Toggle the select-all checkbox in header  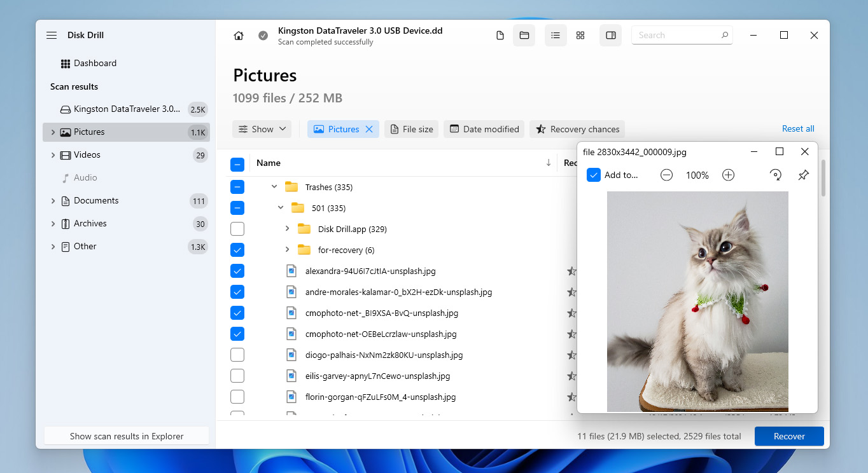pyautogui.click(x=237, y=165)
